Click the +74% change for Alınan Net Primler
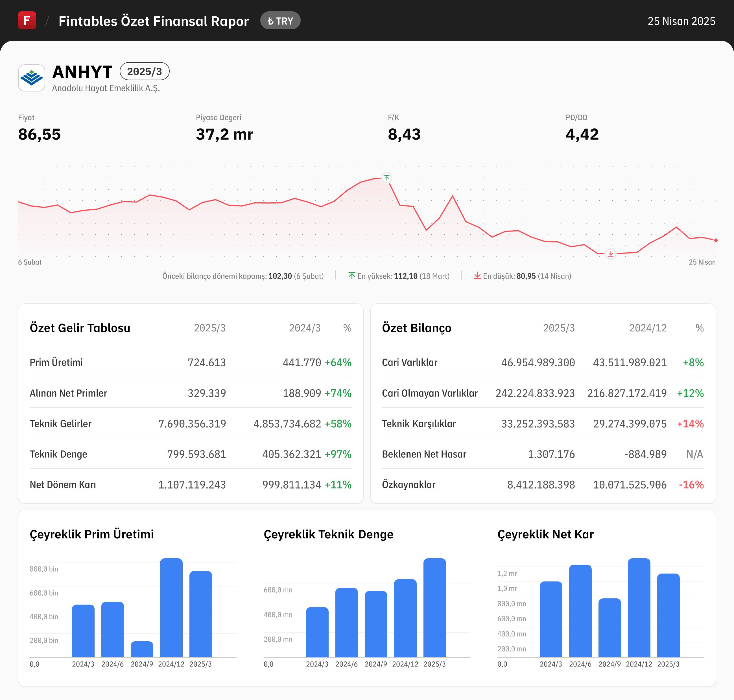Viewport: 734px width, 700px height. (338, 393)
